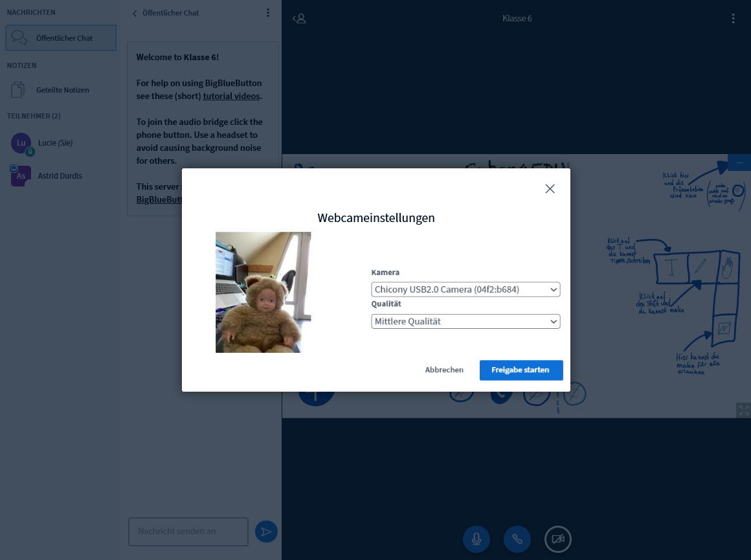This screenshot has height=560, width=751.
Task: Send the chat message with the arrow button
Action: (266, 532)
